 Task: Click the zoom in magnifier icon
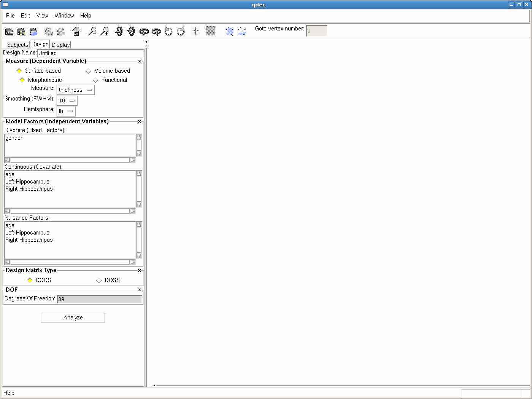(x=104, y=31)
